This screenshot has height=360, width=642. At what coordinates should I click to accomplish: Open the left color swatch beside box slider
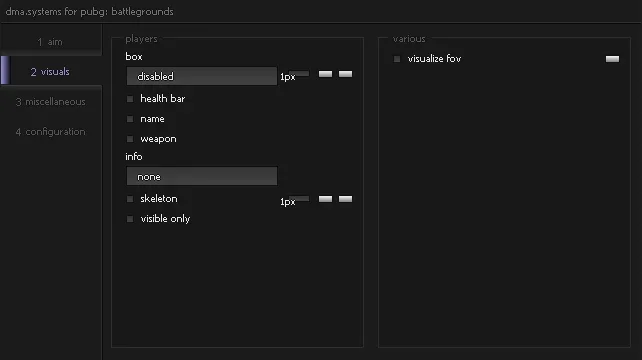326,74
